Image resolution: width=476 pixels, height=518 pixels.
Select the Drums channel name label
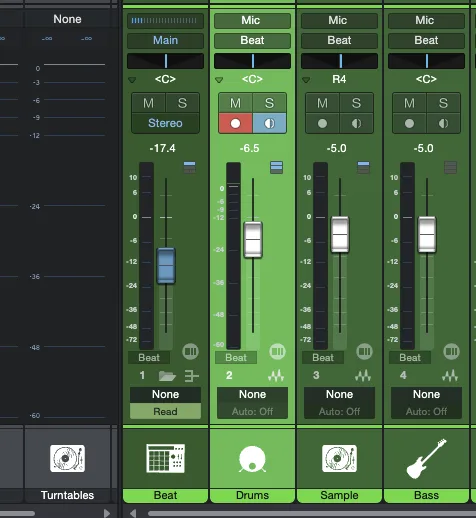click(x=252, y=495)
